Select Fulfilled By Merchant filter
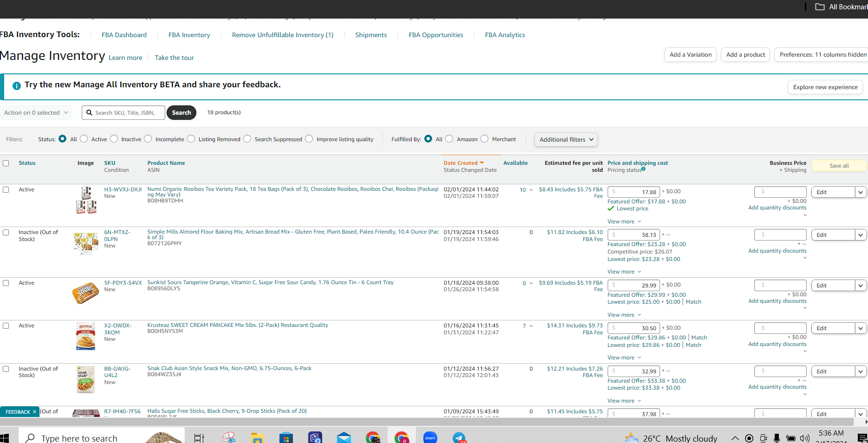 pos(485,139)
